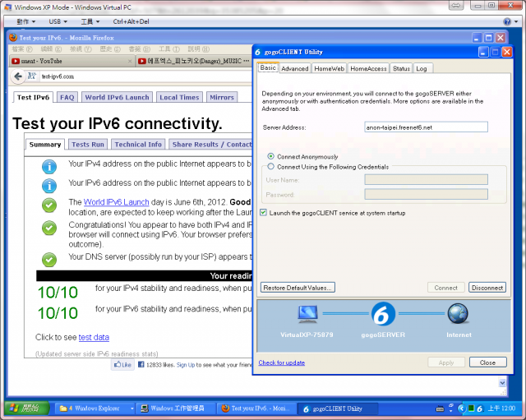Click the Facebook Like thumbs-up button
The height and width of the screenshot is (420, 526).
click(122, 365)
